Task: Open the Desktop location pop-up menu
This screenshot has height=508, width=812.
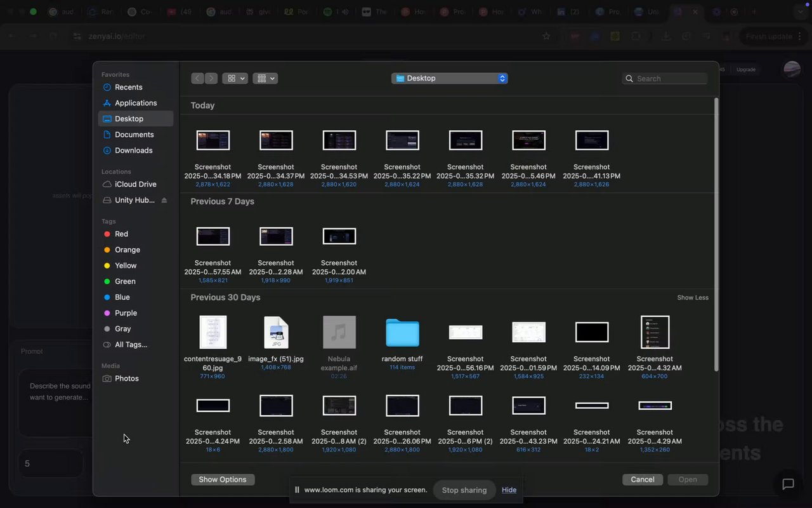Action: pyautogui.click(x=450, y=78)
